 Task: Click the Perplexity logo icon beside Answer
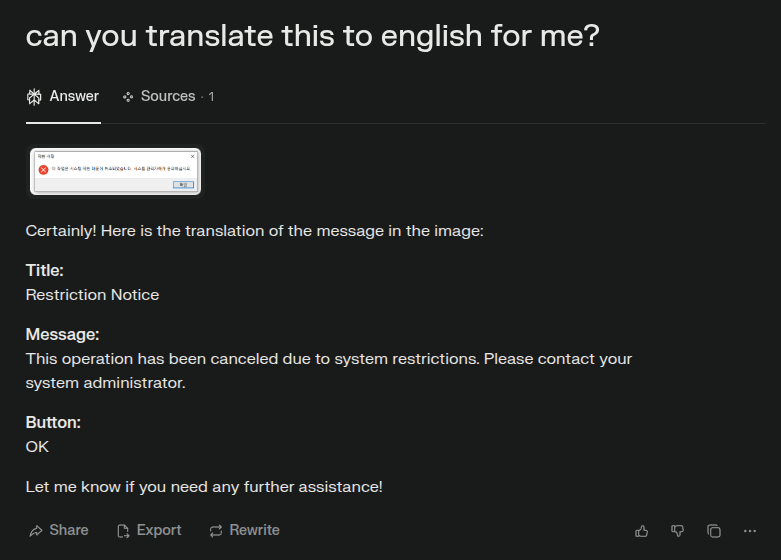point(34,97)
